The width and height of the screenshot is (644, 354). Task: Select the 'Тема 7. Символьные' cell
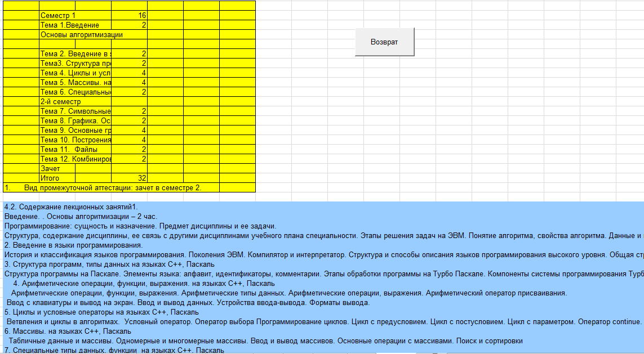[x=75, y=111]
